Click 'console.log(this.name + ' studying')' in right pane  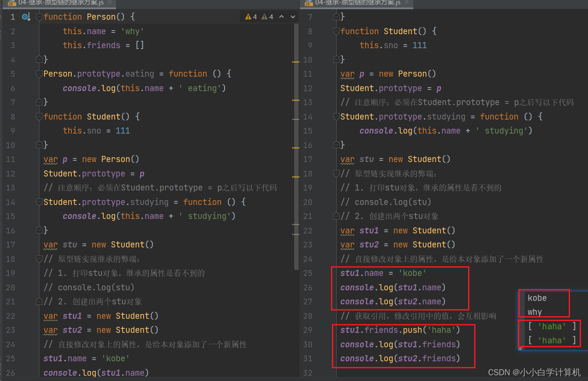tap(446, 131)
